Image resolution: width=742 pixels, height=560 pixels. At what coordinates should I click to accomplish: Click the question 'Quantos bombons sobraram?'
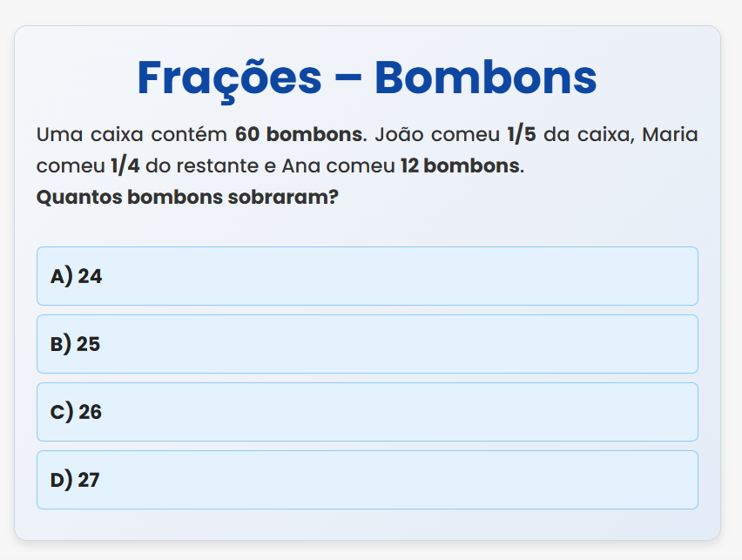186,197
